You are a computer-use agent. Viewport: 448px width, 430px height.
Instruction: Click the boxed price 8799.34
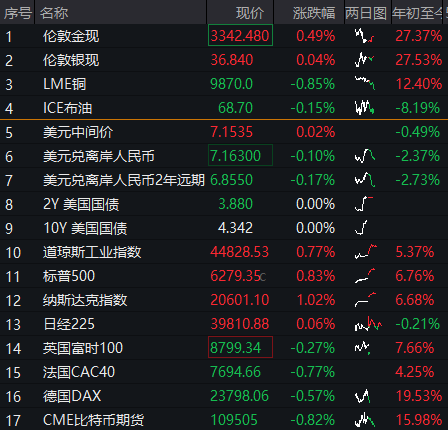[240, 347]
